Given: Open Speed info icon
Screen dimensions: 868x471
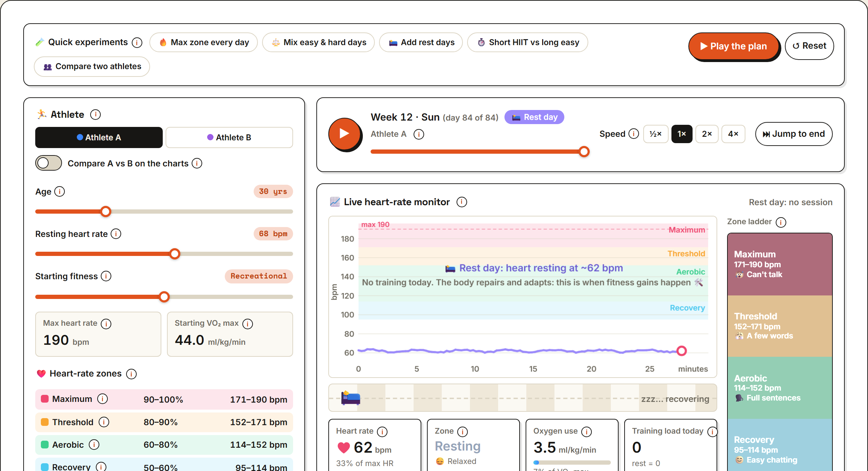Looking at the screenshot, I should click(634, 134).
